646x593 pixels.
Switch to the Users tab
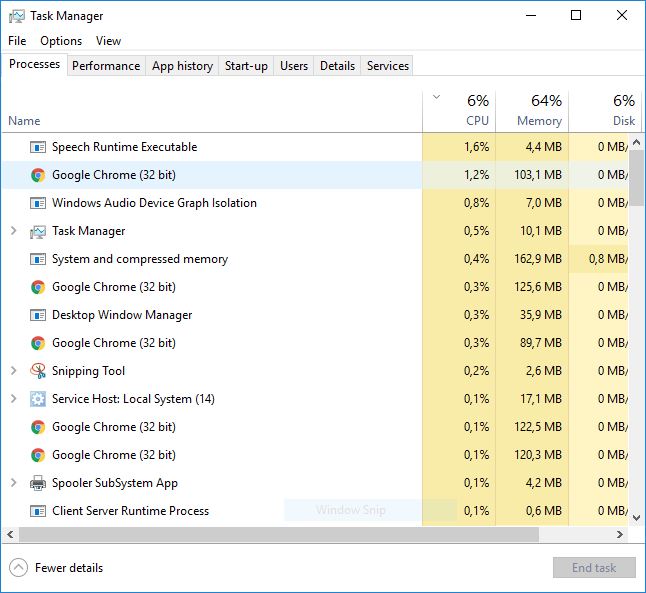pos(294,66)
